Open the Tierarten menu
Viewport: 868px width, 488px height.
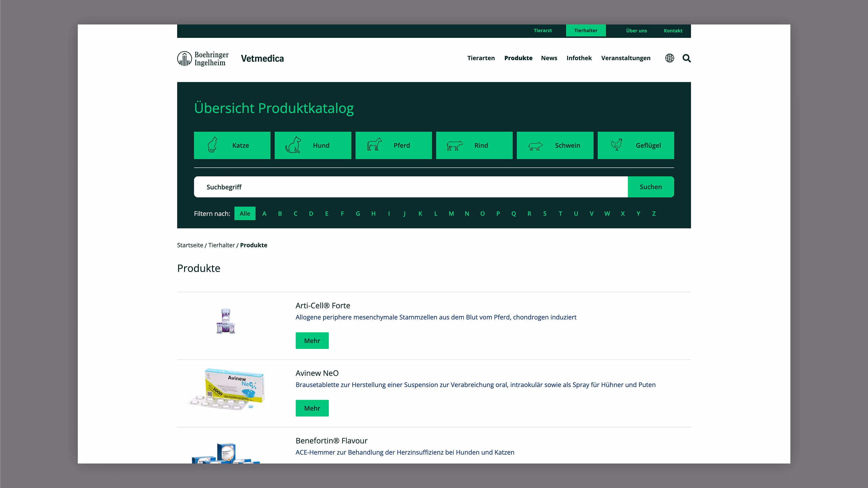481,58
